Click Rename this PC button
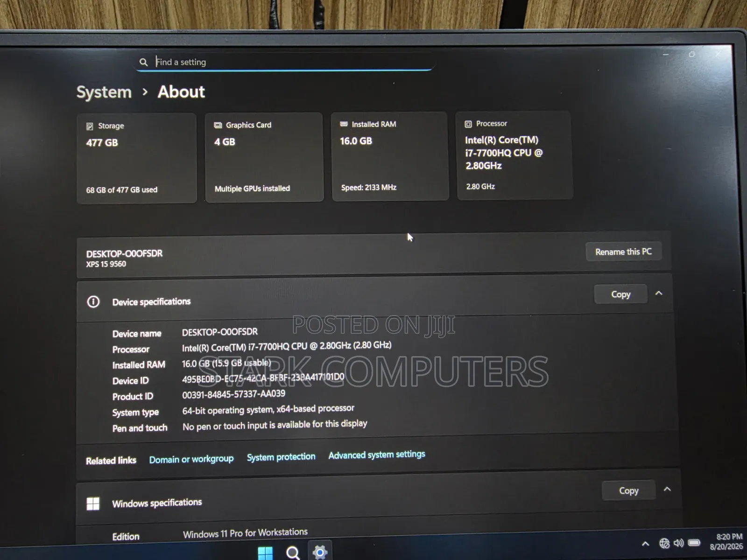Image resolution: width=747 pixels, height=560 pixels. coord(623,252)
